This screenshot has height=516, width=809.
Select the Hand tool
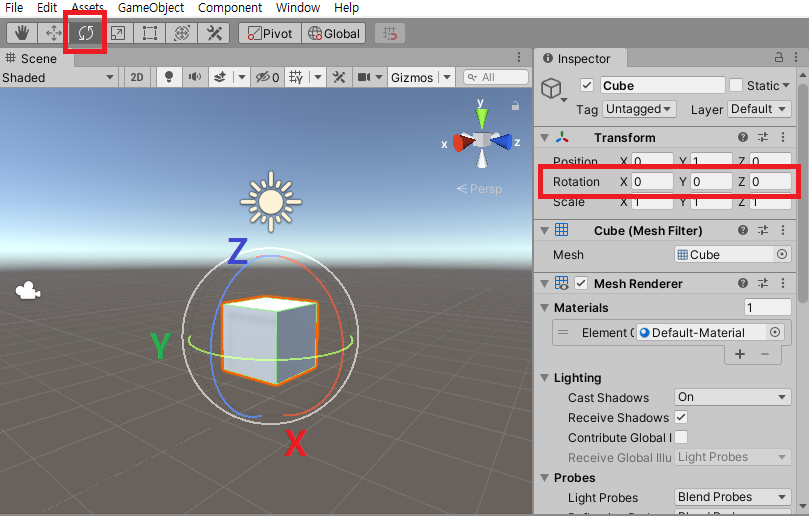point(22,34)
